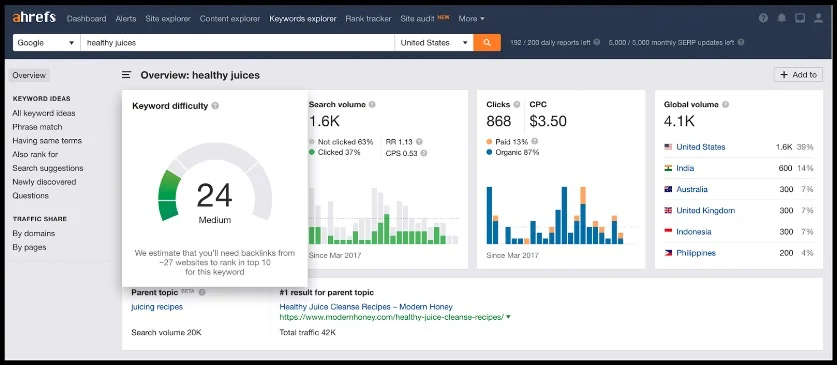Open Healthy Juice Cleanse Recipes result link

[366, 307]
